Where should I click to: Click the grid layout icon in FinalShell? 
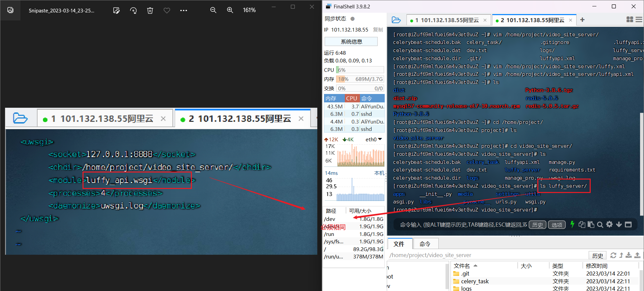(x=630, y=20)
